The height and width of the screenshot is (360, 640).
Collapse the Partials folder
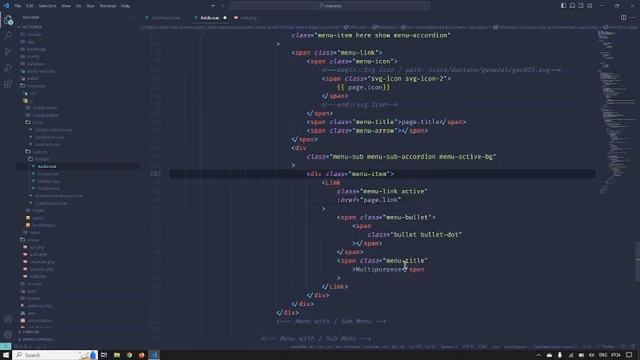(39, 159)
